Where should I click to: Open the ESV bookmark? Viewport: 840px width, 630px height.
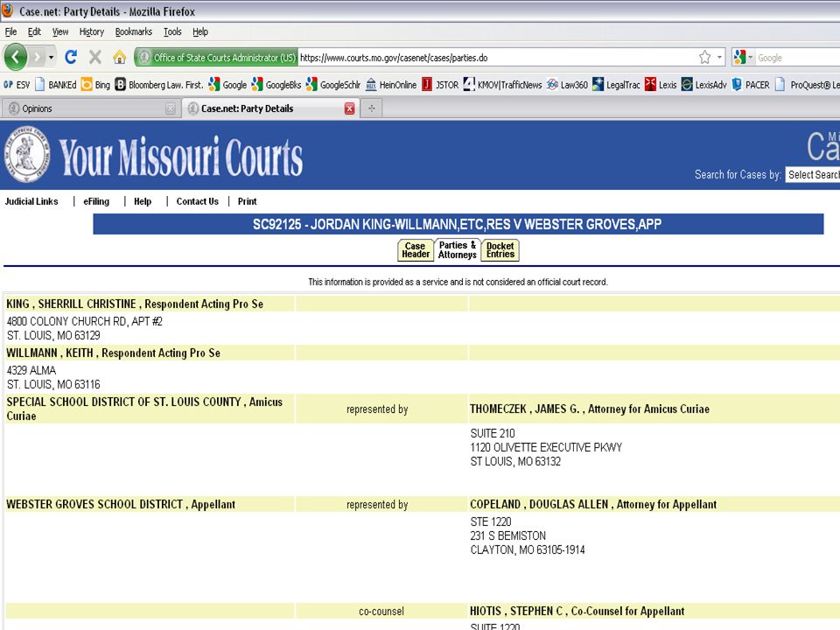17,85
